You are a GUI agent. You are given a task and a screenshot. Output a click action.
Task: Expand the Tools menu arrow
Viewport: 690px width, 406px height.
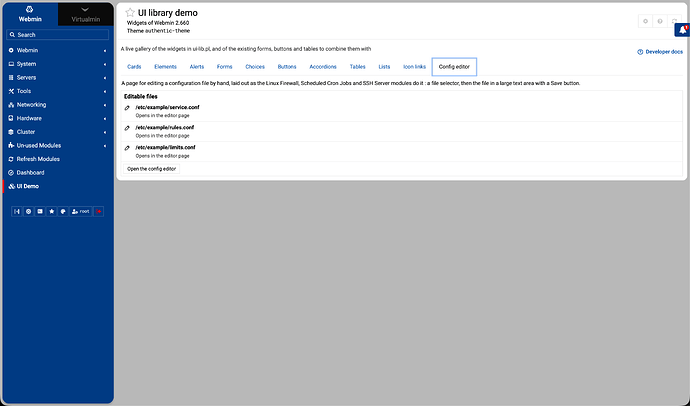click(x=105, y=91)
